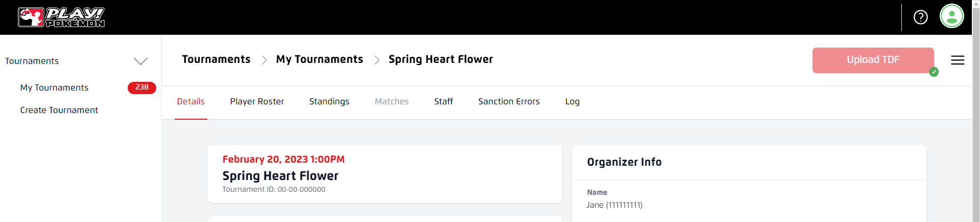Click the My Tournaments breadcrumb link

[319, 59]
